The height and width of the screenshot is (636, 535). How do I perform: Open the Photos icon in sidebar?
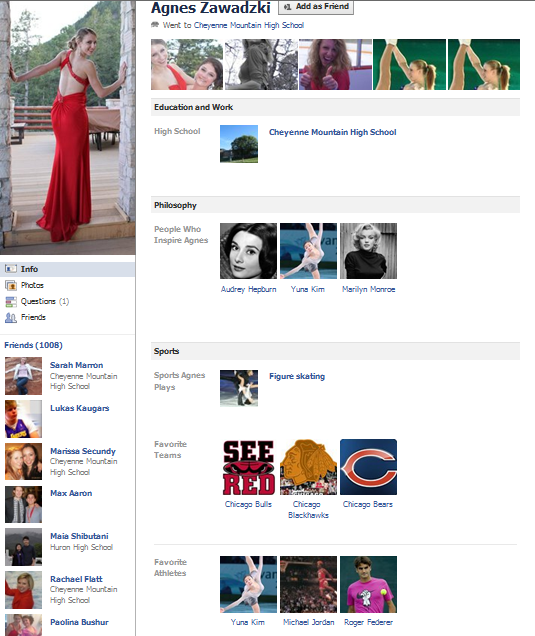[x=11, y=286]
